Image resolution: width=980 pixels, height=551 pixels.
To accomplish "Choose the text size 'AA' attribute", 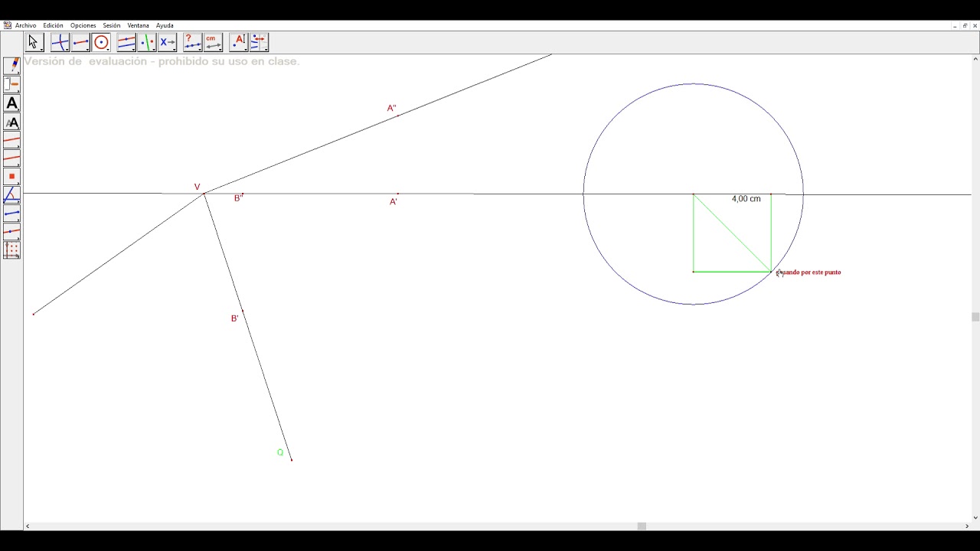I will click(12, 121).
